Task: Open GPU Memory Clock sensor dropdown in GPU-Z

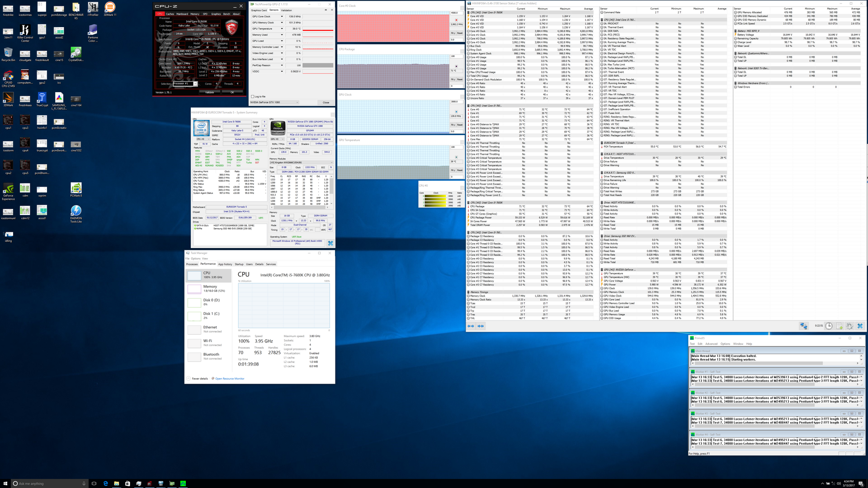Action: [x=282, y=23]
